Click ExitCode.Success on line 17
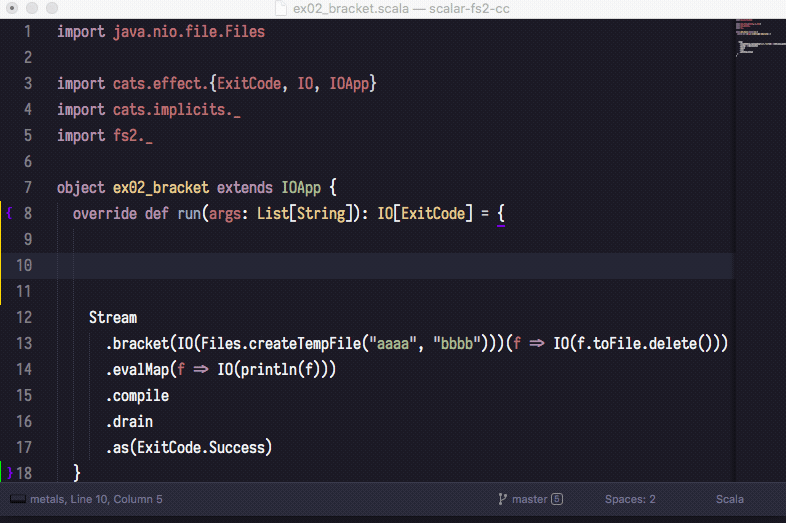The width and height of the screenshot is (786, 523). [201, 447]
